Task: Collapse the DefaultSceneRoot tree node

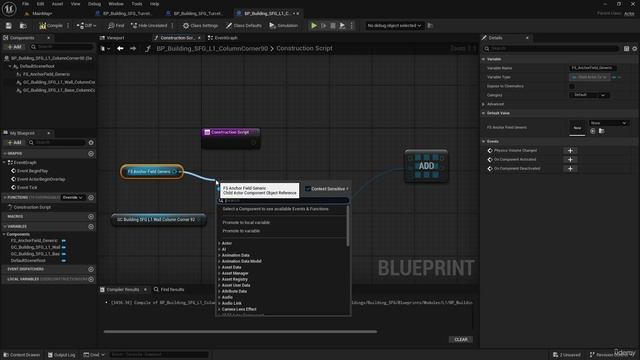Action: tap(10, 66)
